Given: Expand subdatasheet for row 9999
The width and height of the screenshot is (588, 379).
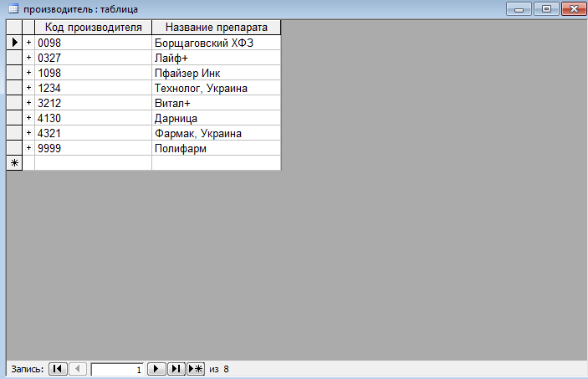Looking at the screenshot, I should (28, 147).
